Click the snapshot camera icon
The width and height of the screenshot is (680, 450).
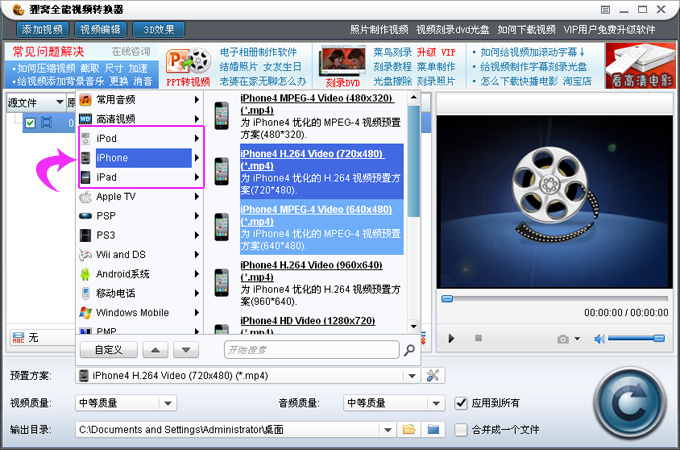[563, 339]
